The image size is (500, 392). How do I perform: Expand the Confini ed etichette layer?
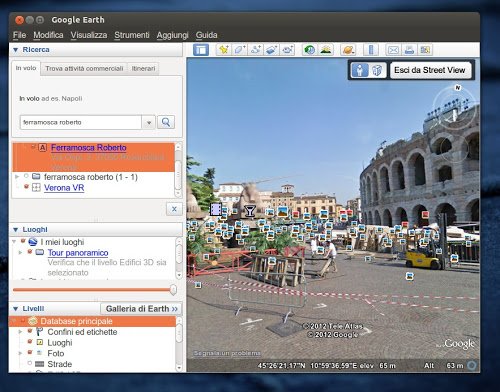(x=20, y=332)
